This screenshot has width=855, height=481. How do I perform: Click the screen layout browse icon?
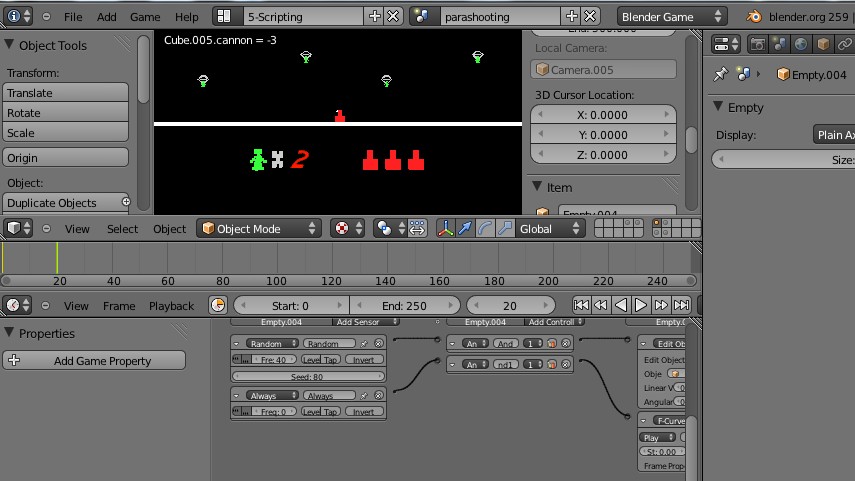point(224,16)
